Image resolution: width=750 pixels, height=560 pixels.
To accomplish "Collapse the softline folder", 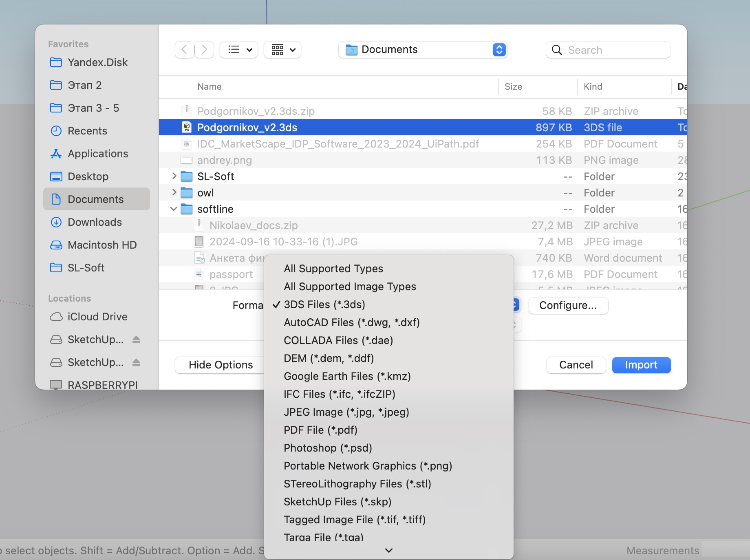I will click(x=174, y=209).
